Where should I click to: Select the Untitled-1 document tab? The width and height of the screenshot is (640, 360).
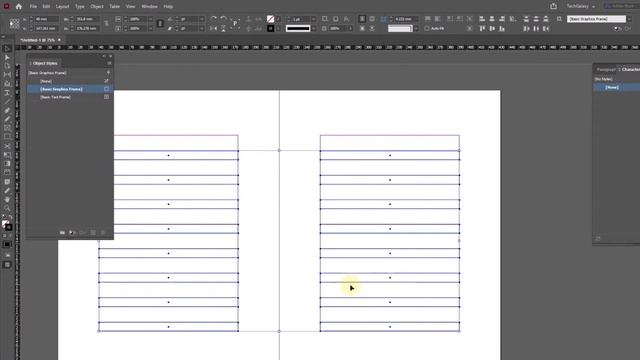pyautogui.click(x=40, y=40)
